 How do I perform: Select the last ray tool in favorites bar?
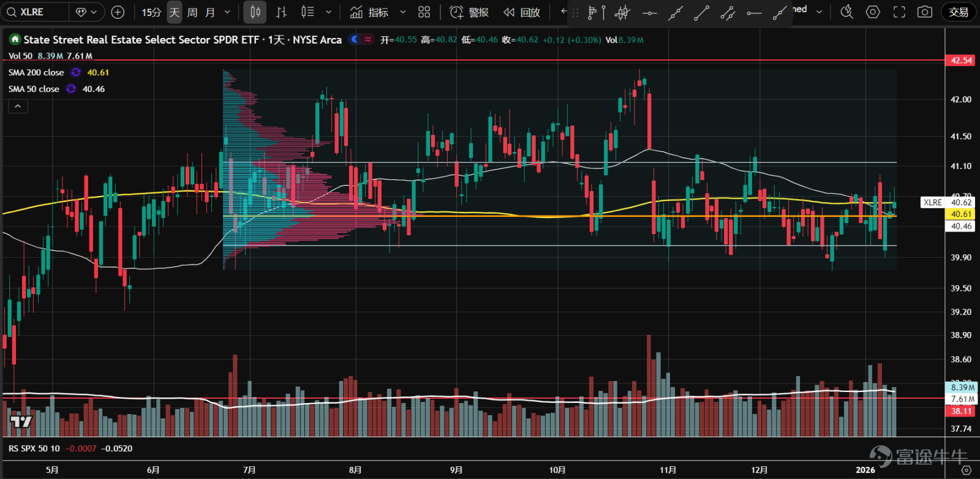[x=780, y=13]
